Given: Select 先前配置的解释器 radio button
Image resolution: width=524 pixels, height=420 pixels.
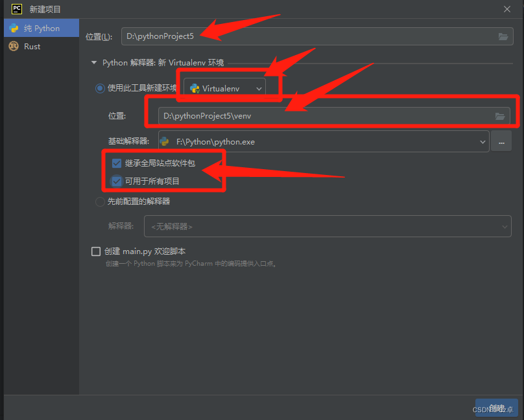Looking at the screenshot, I should [100, 202].
